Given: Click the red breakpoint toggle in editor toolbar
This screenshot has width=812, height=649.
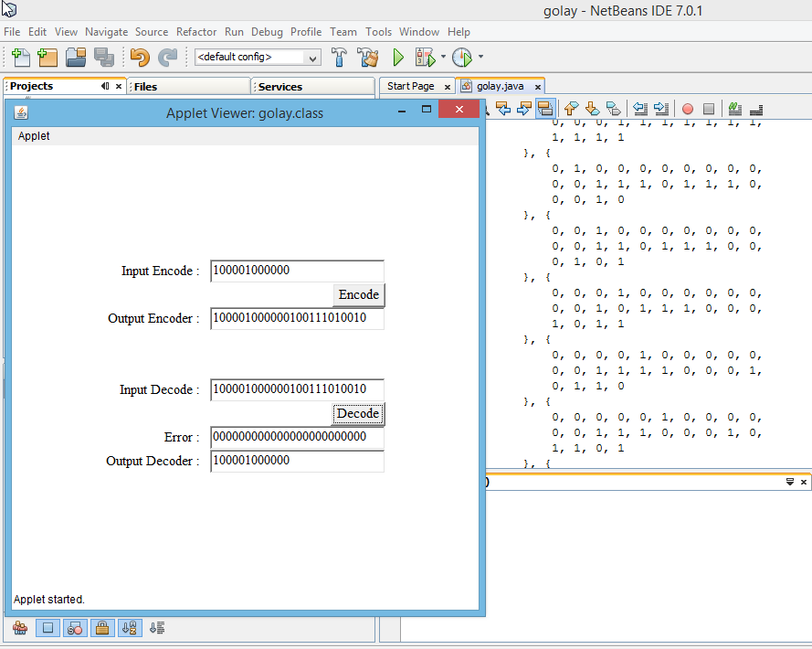Looking at the screenshot, I should (x=687, y=109).
